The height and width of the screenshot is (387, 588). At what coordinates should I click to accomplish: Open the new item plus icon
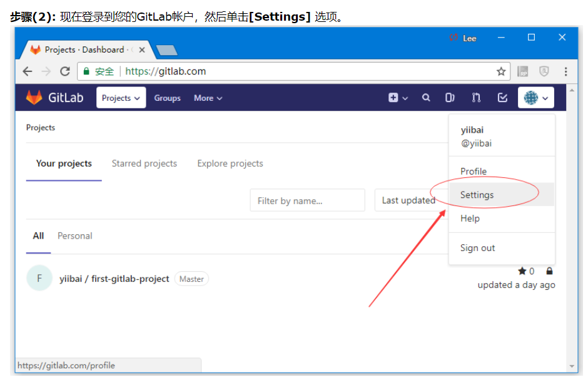pyautogui.click(x=393, y=98)
